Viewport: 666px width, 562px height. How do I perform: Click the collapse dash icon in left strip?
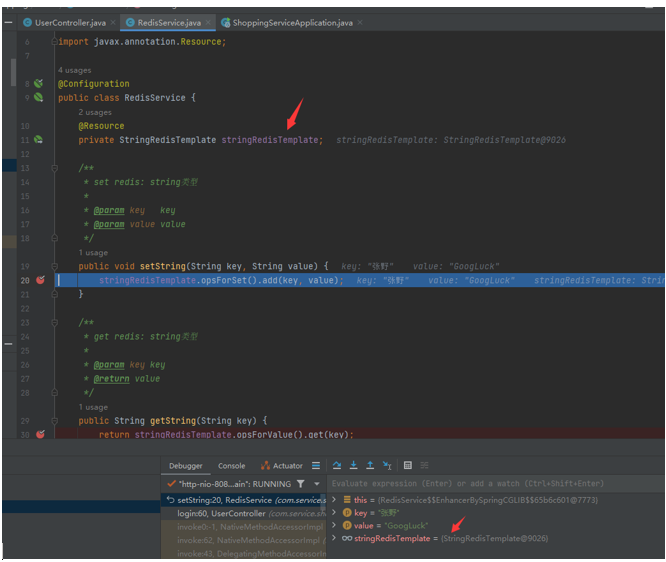8,344
